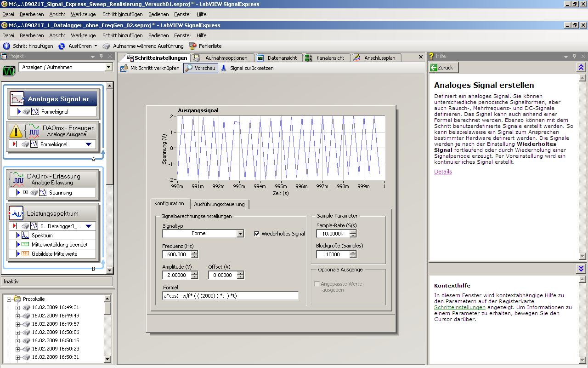The height and width of the screenshot is (368, 588).
Task: Expand the first 16.02.2009 16:49:31 protocol entry
Action: tap(18, 307)
